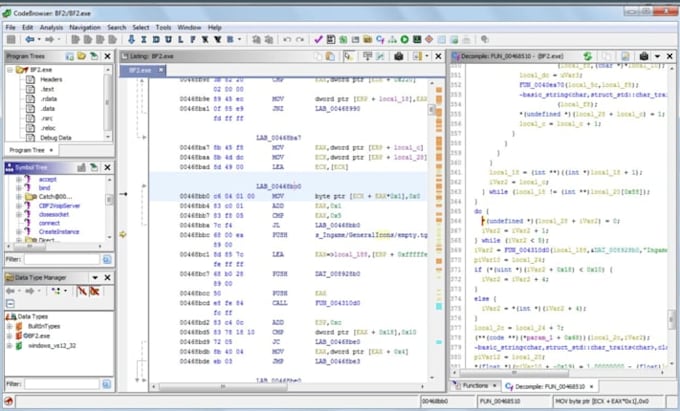680x411 pixels.
Task: Open the Analysis menu
Action: coord(51,27)
